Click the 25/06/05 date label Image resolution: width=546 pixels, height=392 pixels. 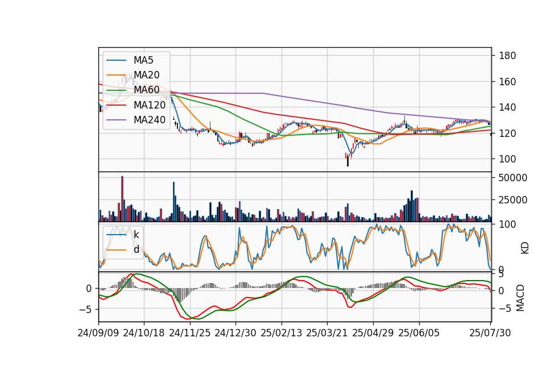click(419, 333)
